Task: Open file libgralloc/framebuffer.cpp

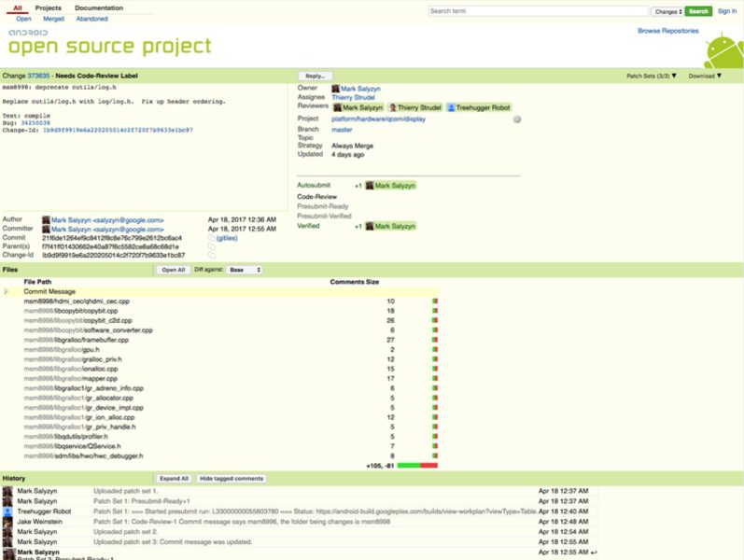Action: [x=76, y=340]
